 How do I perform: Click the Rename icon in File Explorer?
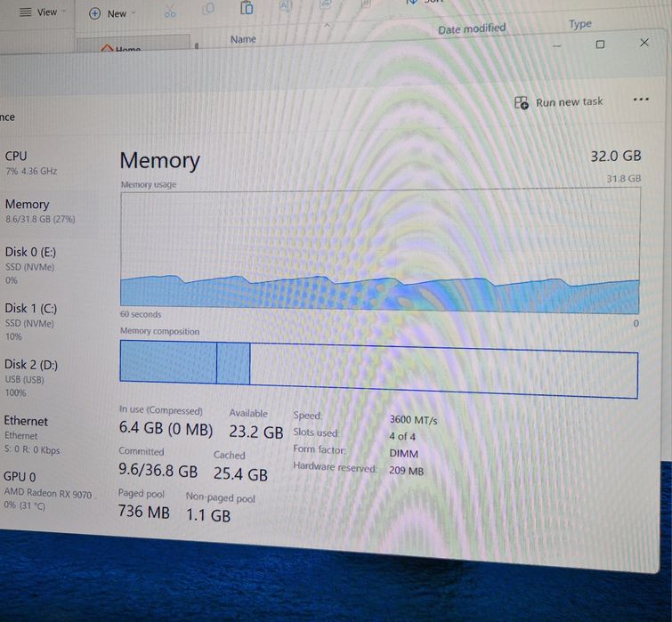pyautogui.click(x=285, y=5)
